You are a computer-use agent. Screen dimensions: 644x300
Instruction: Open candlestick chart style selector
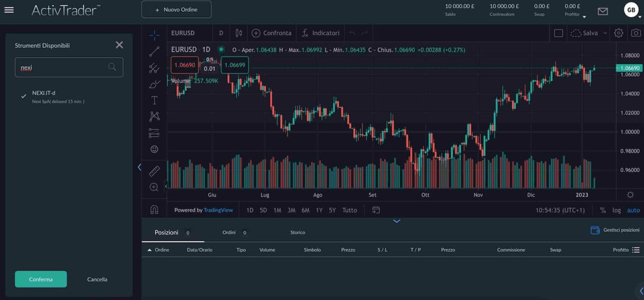(x=238, y=33)
